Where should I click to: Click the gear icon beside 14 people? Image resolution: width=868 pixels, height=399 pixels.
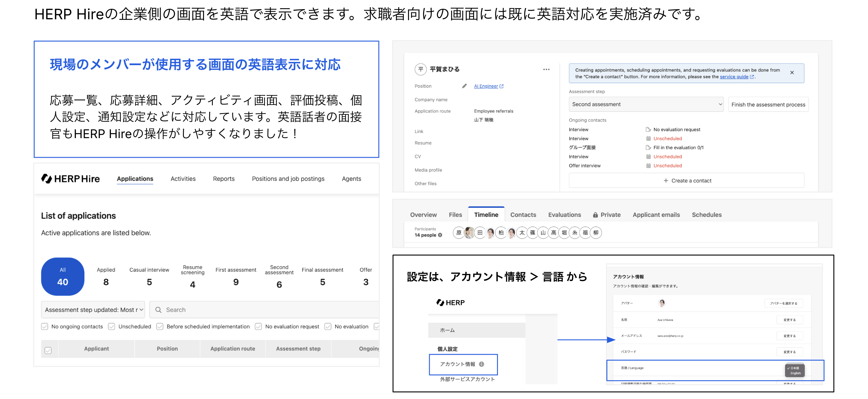[x=440, y=235]
